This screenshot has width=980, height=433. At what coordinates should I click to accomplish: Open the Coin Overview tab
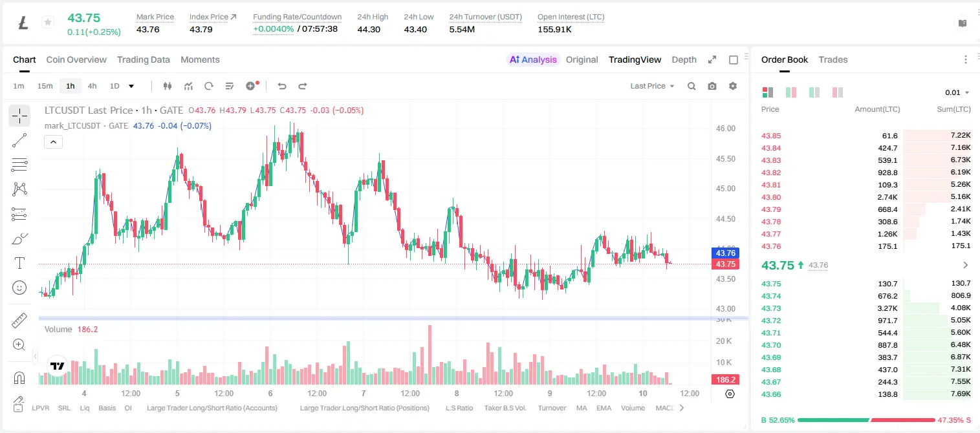76,59
